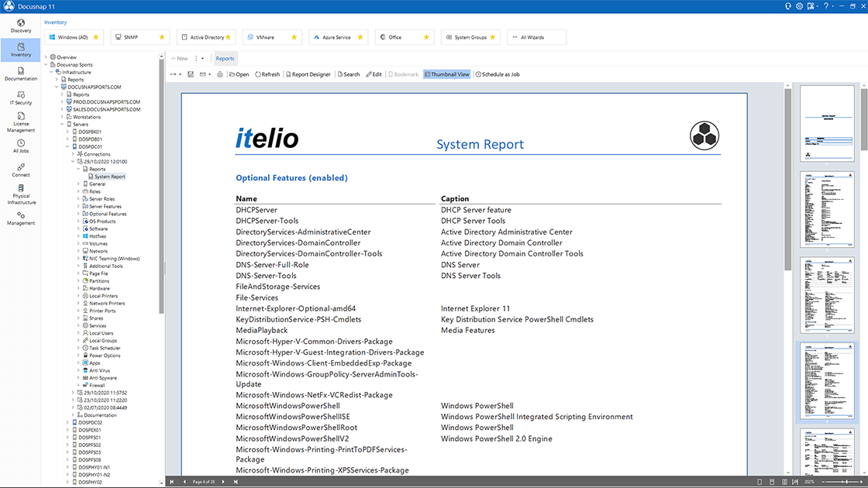Go to the IT Security module
This screenshot has width=868, height=488.
pos(20,98)
